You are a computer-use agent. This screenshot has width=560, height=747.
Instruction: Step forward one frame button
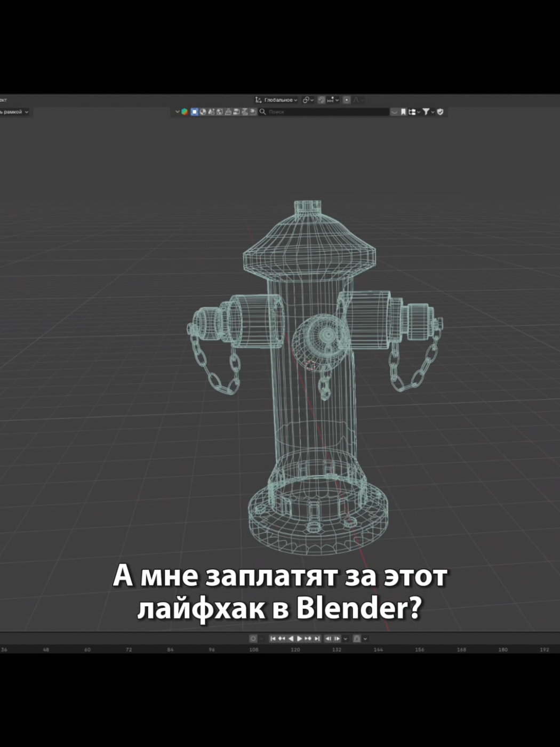click(x=337, y=638)
